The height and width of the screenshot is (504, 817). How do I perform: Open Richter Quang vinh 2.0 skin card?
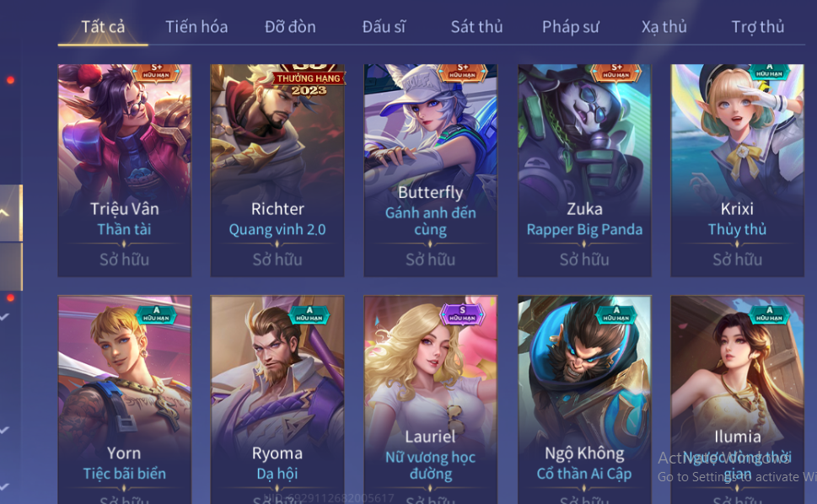pos(277,170)
